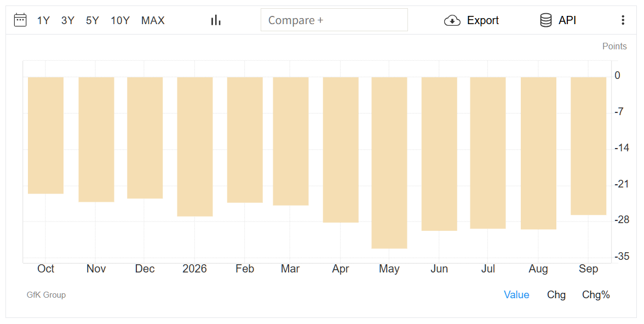The width and height of the screenshot is (644, 324).
Task: Switch to the 5Y time range
Action: coord(93,20)
